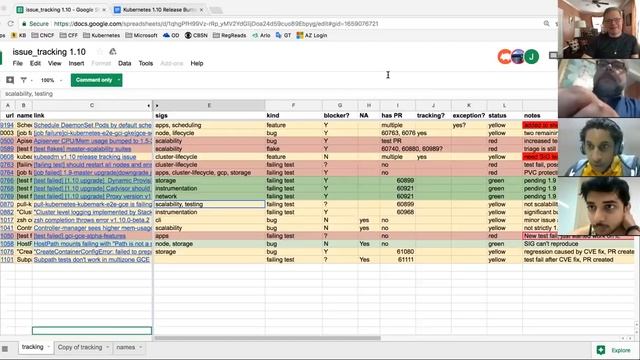Click the all sheets list icon
The height and width of the screenshot is (360, 640).
tap(5, 349)
